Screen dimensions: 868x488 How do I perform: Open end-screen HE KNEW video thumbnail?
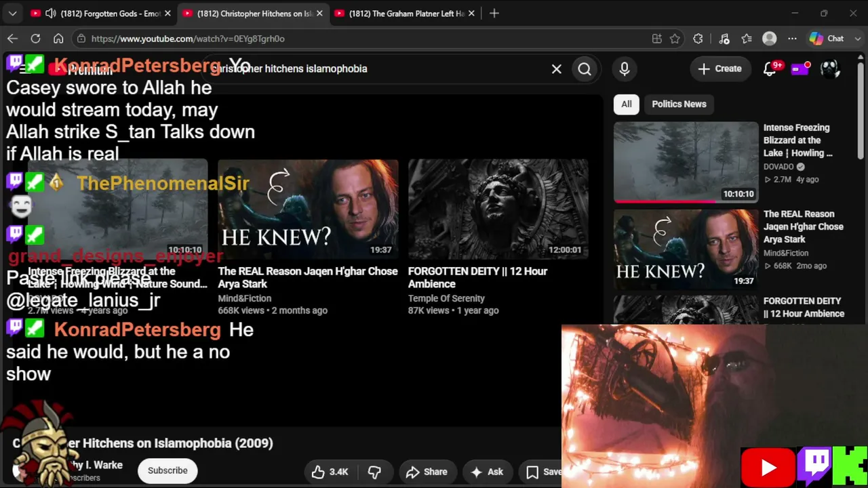308,209
